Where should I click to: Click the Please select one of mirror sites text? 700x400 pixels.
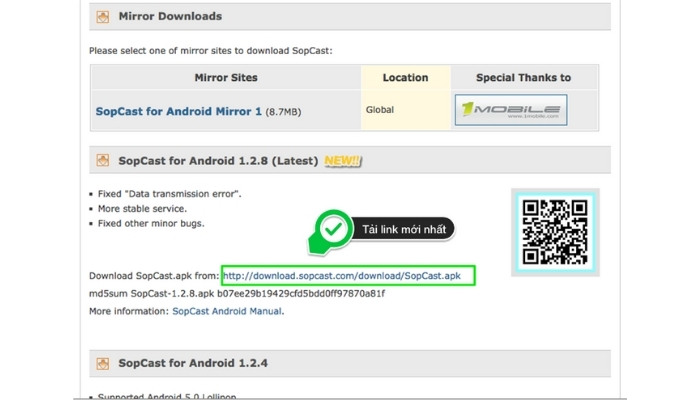(x=211, y=51)
